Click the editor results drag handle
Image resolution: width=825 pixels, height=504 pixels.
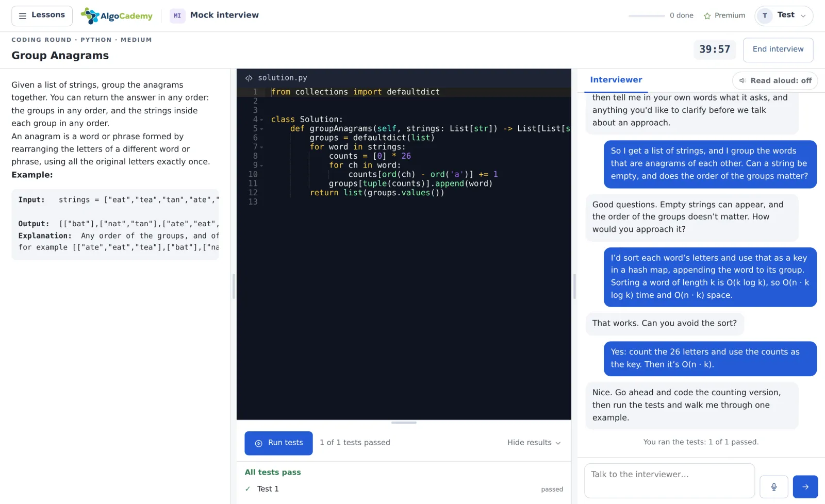tap(404, 423)
